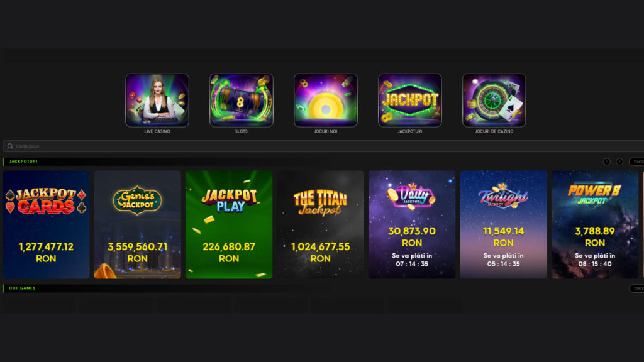Viewport: 644px width, 362px height.
Task: Click the Hot Games section heading
Action: [22, 288]
